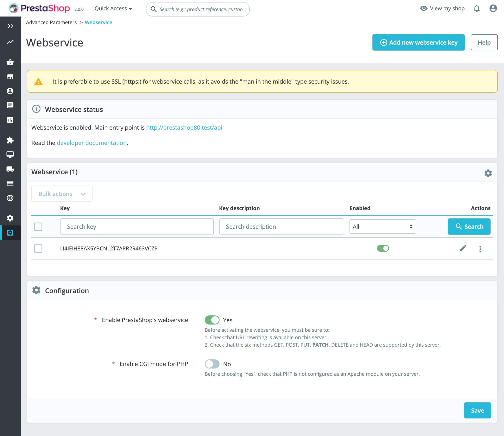Disable PrestaShop's webservice toggle

click(212, 320)
